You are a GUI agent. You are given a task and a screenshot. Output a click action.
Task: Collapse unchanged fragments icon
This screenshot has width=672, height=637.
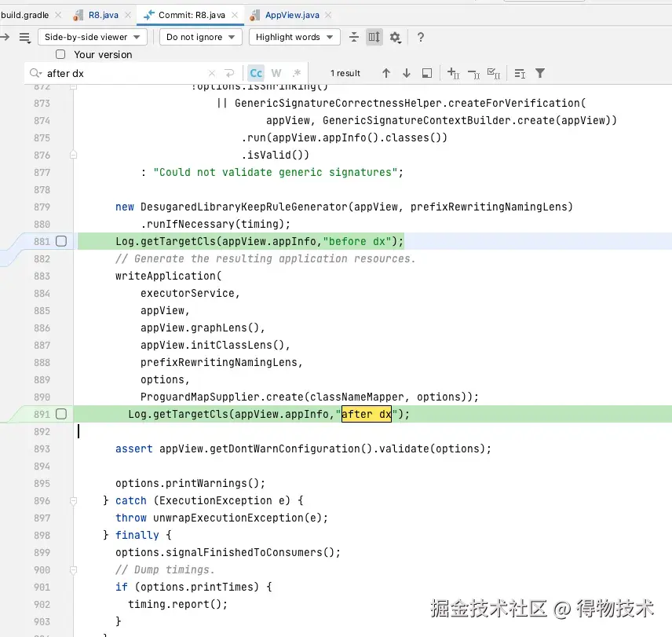click(354, 37)
